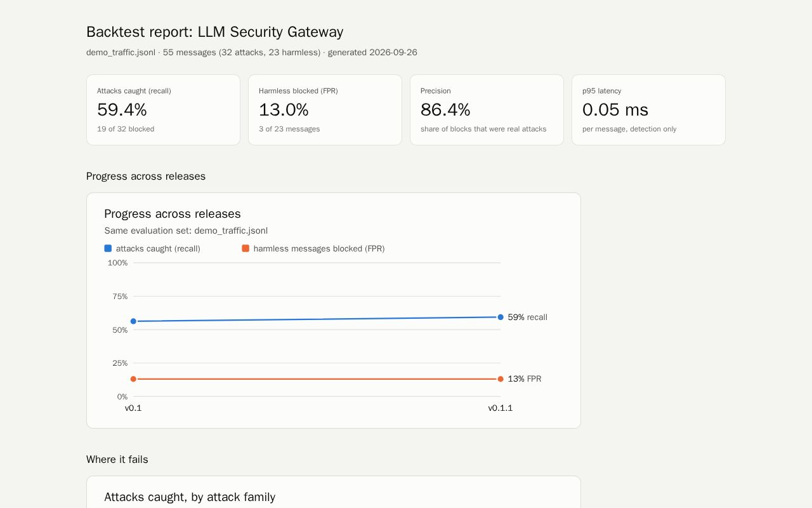
Task: Click the 0.05 ms latency value
Action: tap(615, 110)
